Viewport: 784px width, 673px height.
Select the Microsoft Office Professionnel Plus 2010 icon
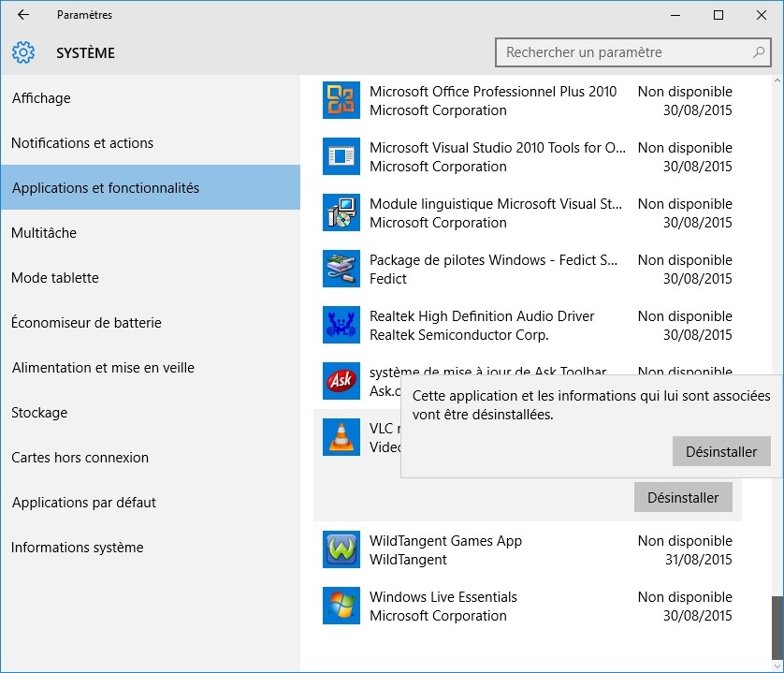pos(341,100)
